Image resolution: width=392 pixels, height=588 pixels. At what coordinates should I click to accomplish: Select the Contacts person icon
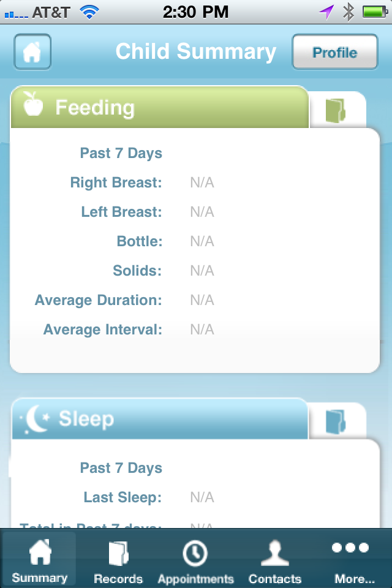coord(274,552)
